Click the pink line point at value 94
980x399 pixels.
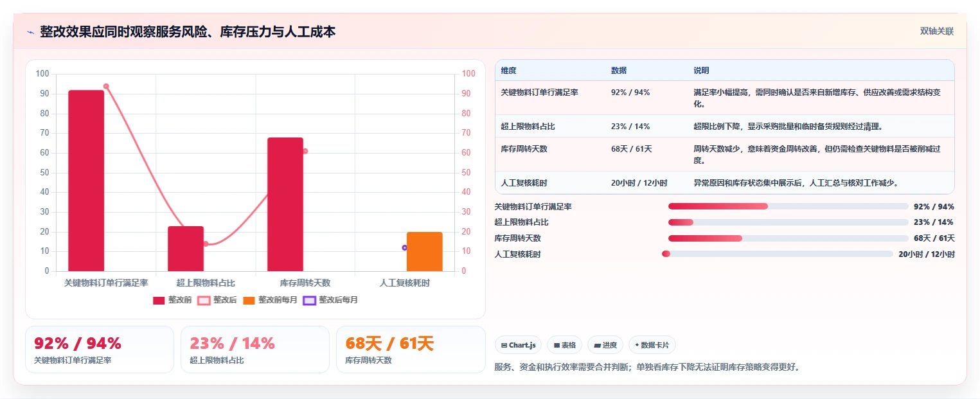click(106, 86)
